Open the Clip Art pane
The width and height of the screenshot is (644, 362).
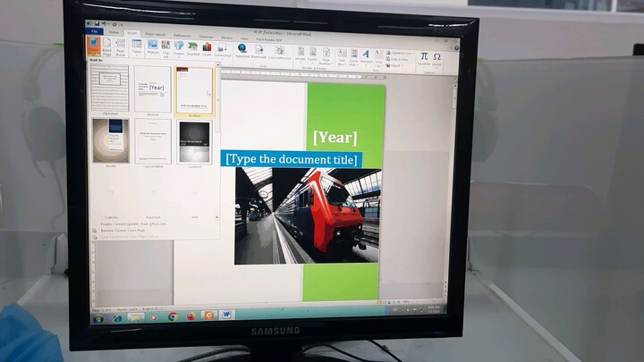[x=166, y=48]
